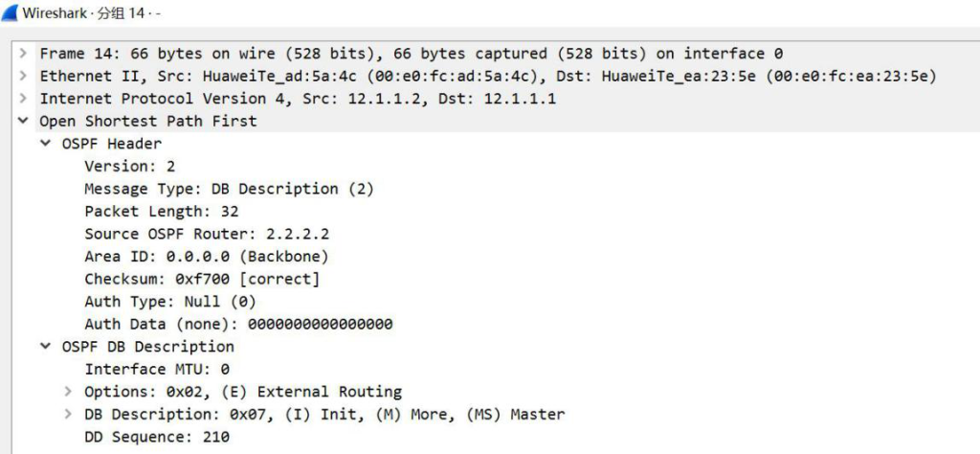Expand the Options 0x02 External Routing field
Viewport: 980px width, 454px height.
68,392
